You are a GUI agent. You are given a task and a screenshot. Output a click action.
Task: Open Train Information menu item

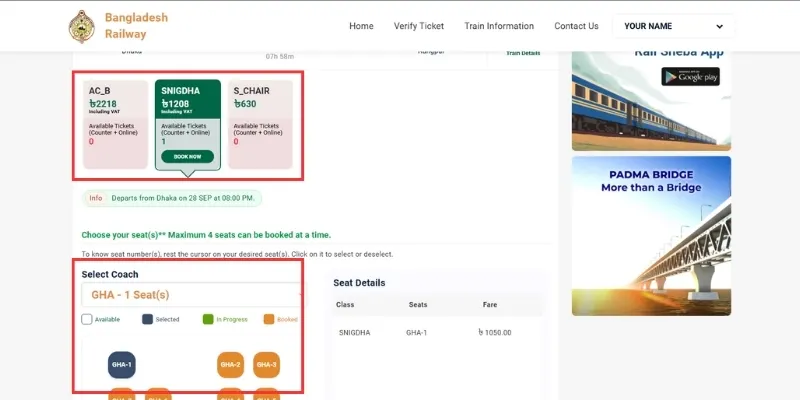click(x=499, y=26)
